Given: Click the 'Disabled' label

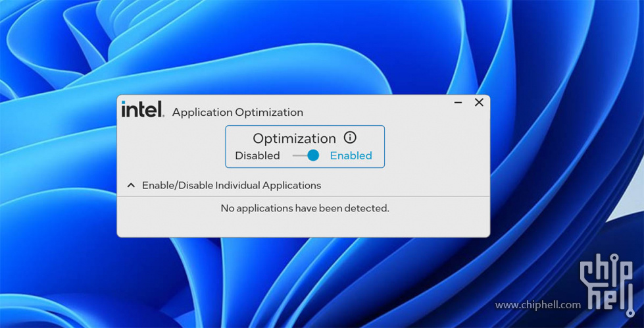Looking at the screenshot, I should point(257,156).
